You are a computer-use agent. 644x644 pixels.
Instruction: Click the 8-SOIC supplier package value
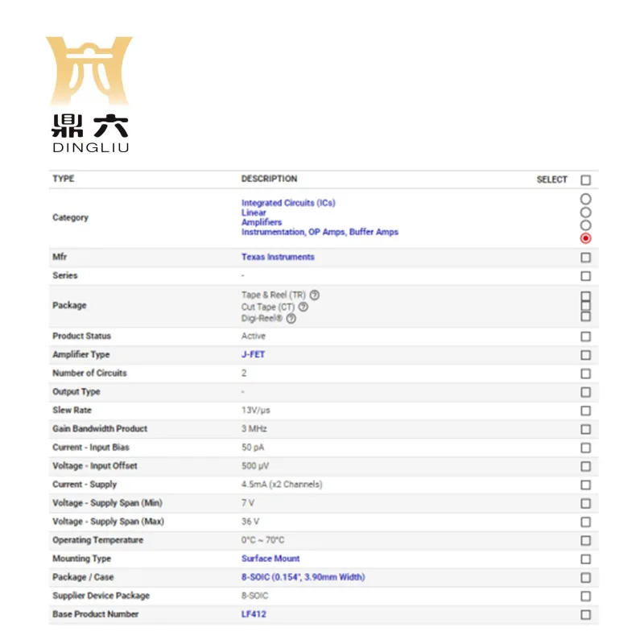pos(254,596)
